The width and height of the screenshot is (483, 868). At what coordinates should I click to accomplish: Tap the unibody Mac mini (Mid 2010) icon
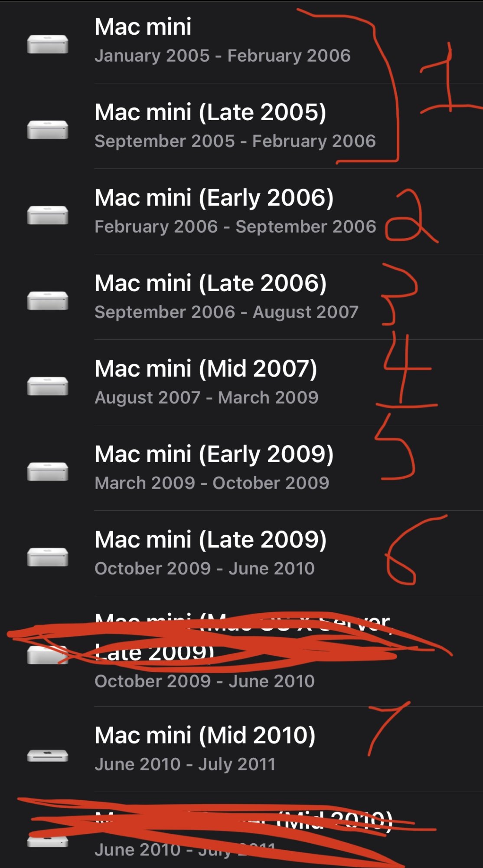pos(48,756)
